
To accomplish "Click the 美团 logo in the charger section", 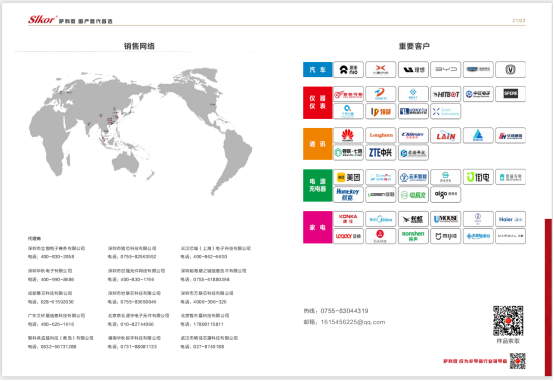I will coord(348,177).
